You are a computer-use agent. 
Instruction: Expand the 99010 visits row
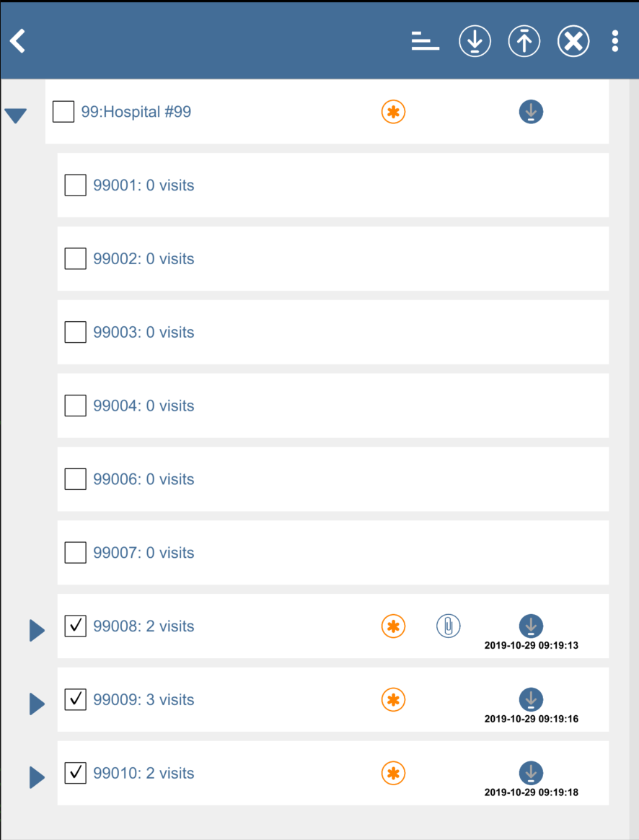click(37, 777)
